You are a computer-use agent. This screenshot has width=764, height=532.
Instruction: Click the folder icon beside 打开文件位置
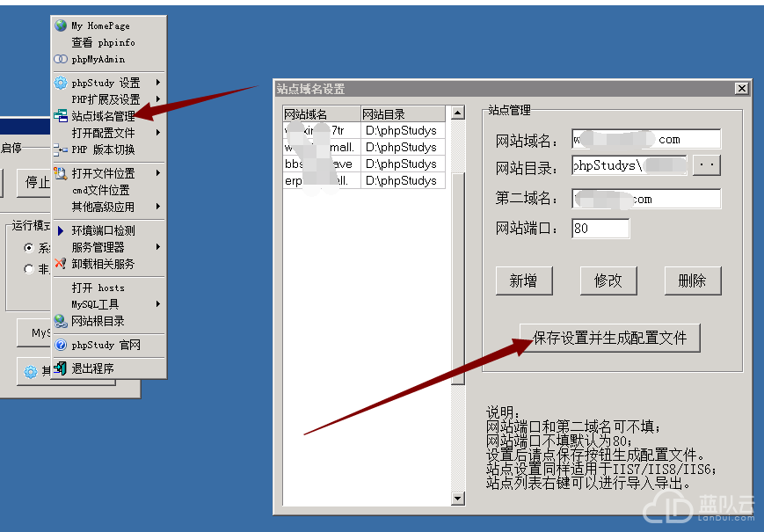61,173
